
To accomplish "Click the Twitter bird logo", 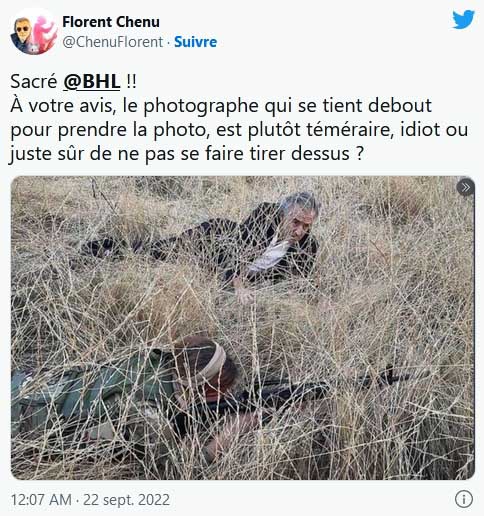I will [463, 19].
